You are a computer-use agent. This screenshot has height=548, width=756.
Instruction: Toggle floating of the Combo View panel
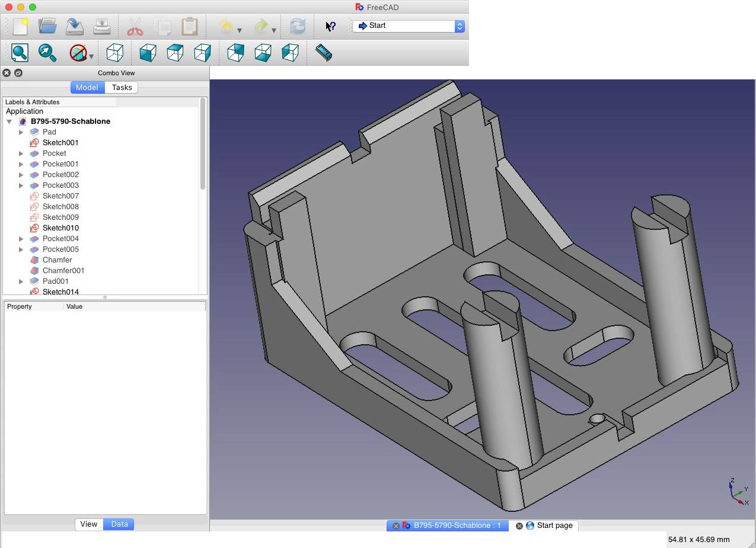point(18,73)
